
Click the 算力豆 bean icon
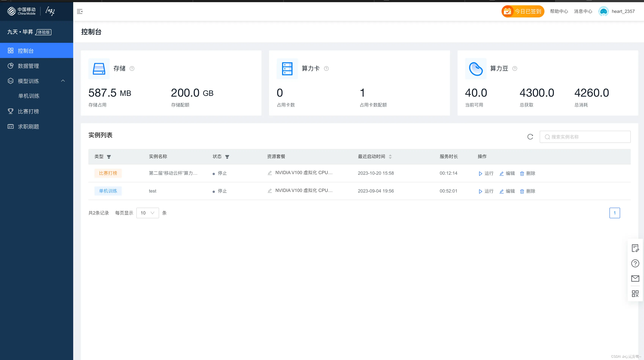(x=476, y=69)
